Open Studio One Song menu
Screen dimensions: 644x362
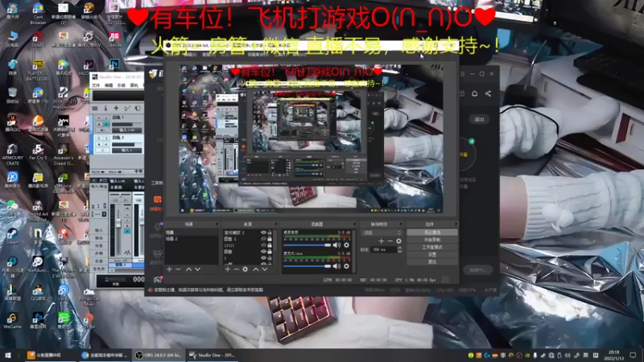click(122, 85)
